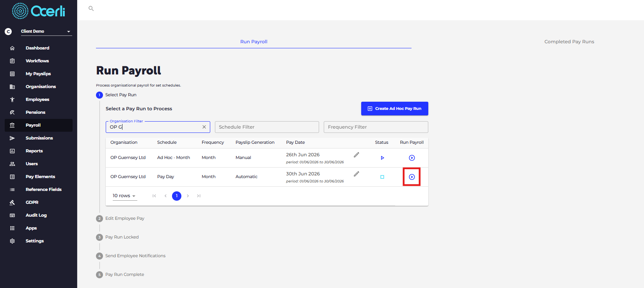Viewport: 644px width, 288px height.
Task: Click the Employees person icon
Action: tap(12, 99)
